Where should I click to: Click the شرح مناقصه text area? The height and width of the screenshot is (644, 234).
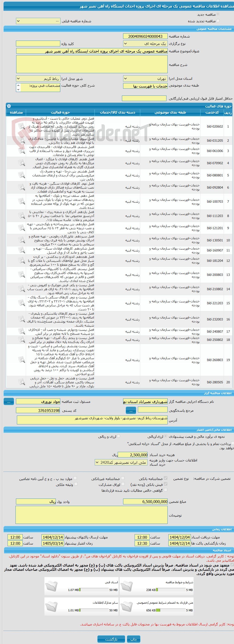(92, 64)
